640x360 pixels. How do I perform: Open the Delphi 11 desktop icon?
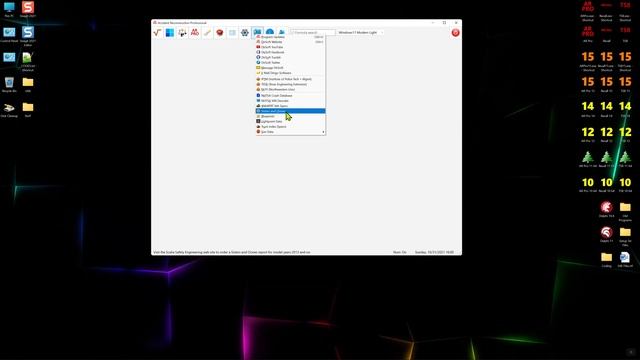click(x=607, y=234)
